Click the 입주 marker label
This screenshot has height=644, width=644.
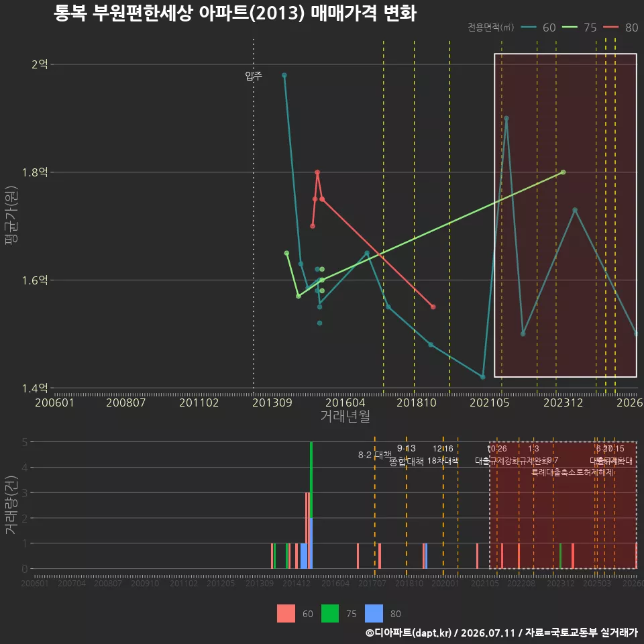pyautogui.click(x=254, y=76)
